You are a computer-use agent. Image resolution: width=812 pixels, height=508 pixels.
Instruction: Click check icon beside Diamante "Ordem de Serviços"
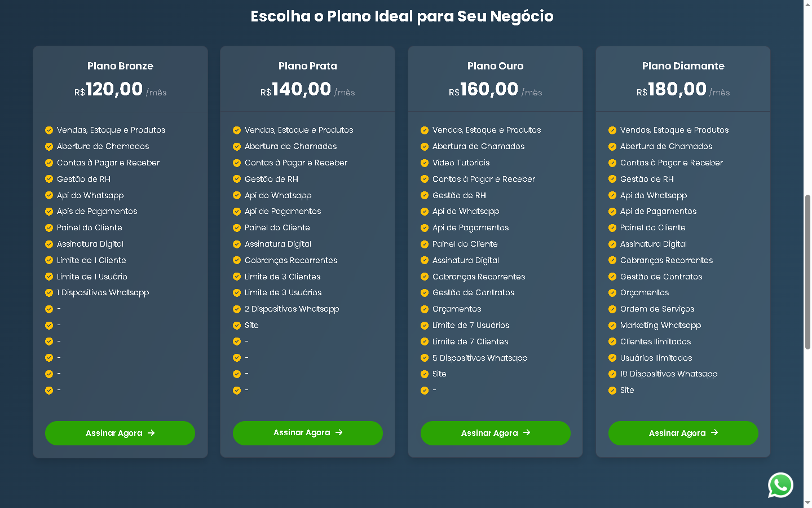tap(612, 309)
